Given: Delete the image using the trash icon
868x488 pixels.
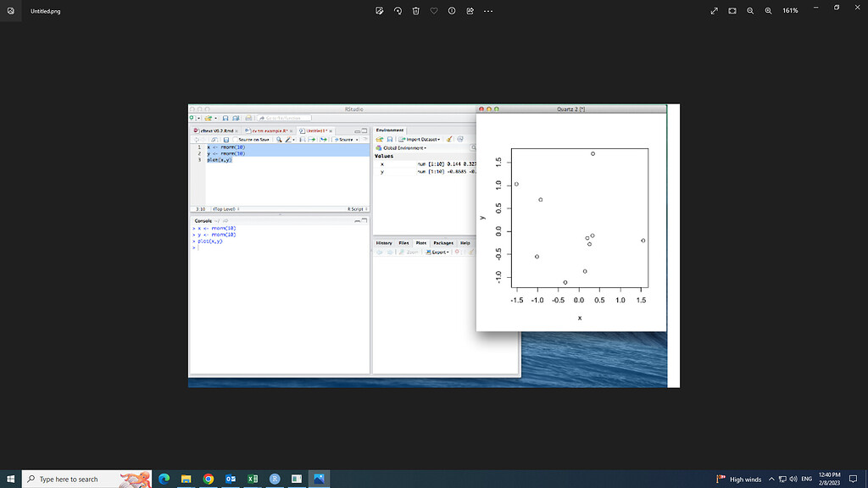Looking at the screenshot, I should pos(416,11).
